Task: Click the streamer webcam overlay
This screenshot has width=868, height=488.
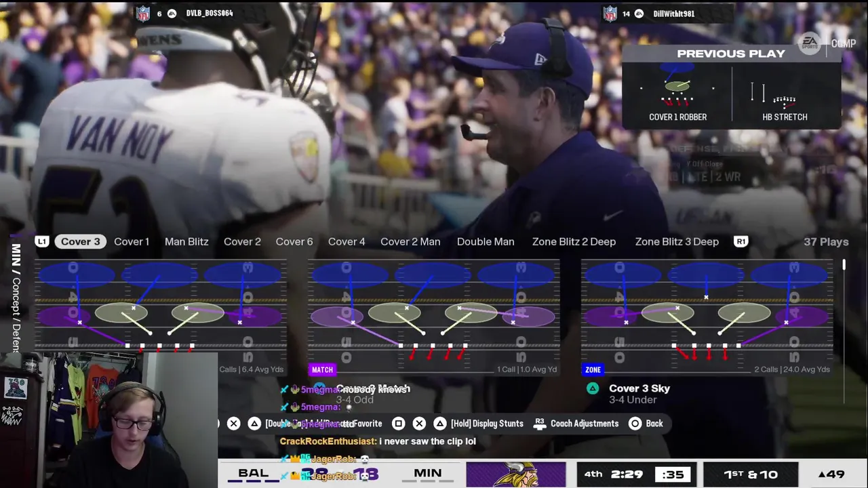Action: 108,420
